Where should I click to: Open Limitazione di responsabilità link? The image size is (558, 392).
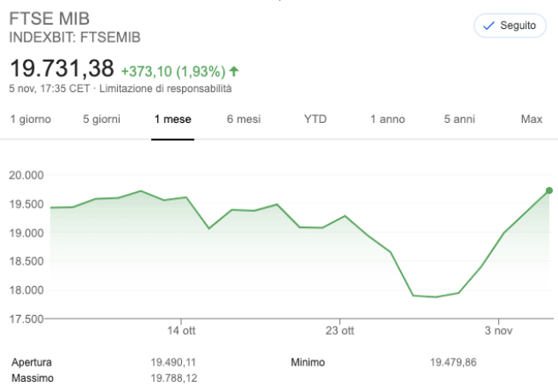tap(165, 89)
